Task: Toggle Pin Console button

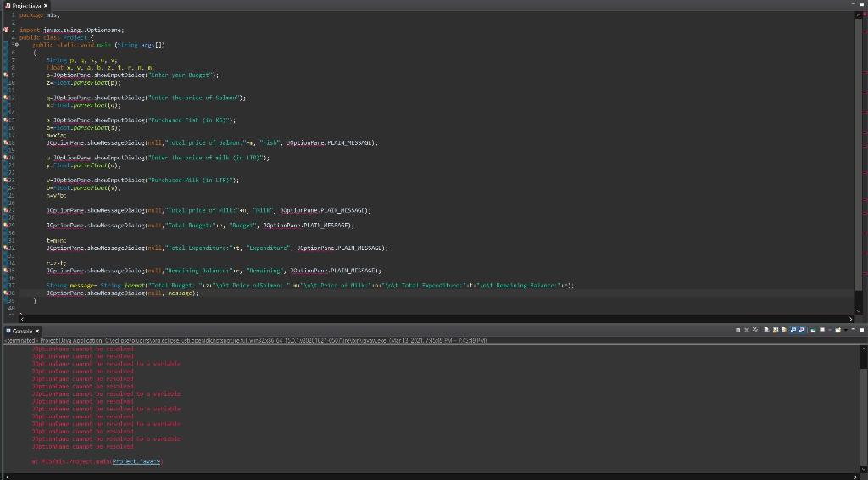Action: tap(812, 331)
